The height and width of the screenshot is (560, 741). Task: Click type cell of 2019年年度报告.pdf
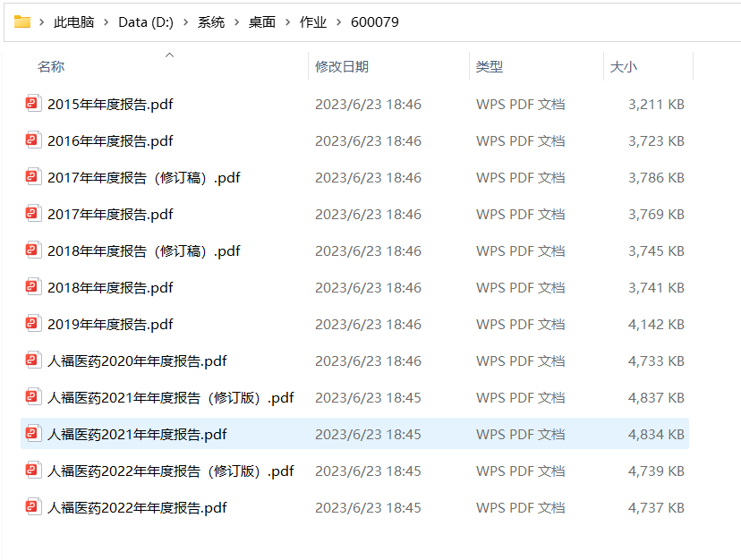(x=520, y=324)
